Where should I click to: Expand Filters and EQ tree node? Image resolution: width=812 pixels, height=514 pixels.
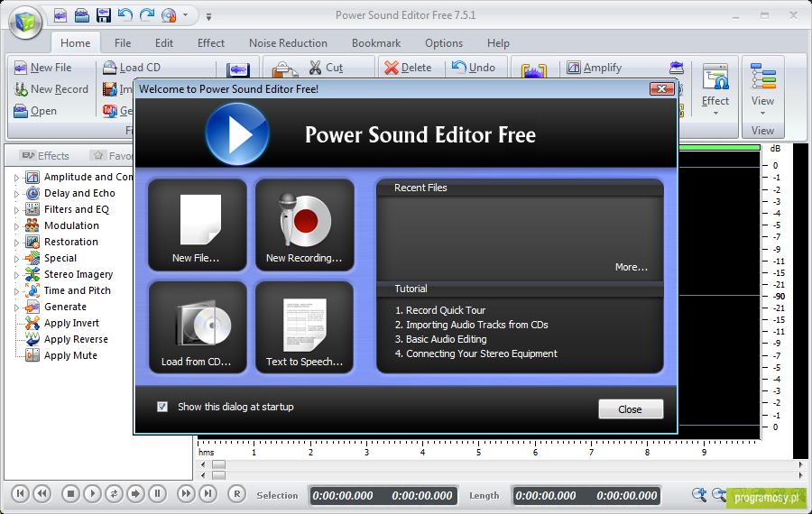16,209
